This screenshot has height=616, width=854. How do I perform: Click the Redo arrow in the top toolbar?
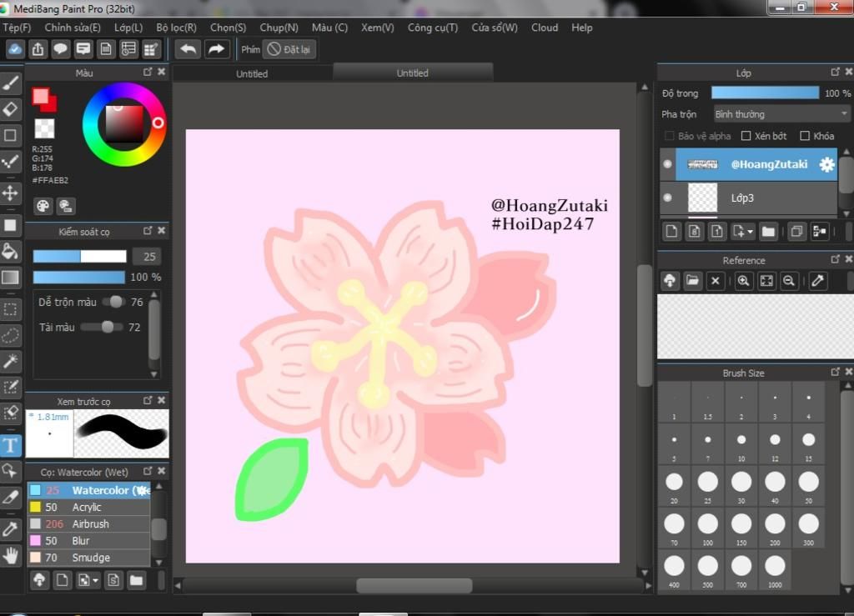pyautogui.click(x=217, y=49)
